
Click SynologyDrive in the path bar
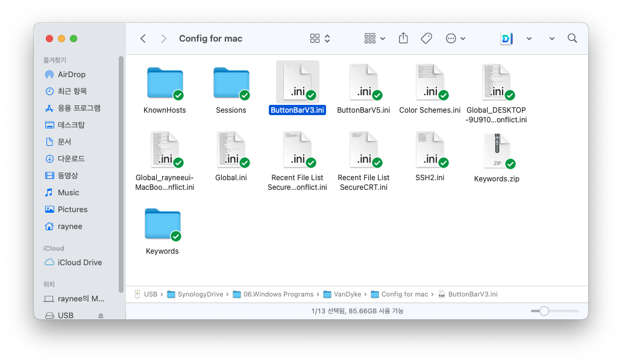pos(195,294)
